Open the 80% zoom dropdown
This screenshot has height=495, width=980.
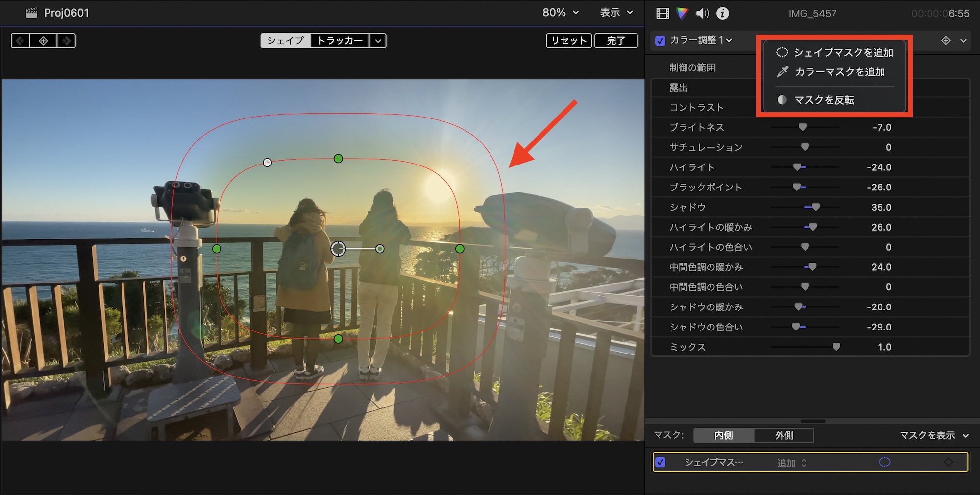[561, 13]
